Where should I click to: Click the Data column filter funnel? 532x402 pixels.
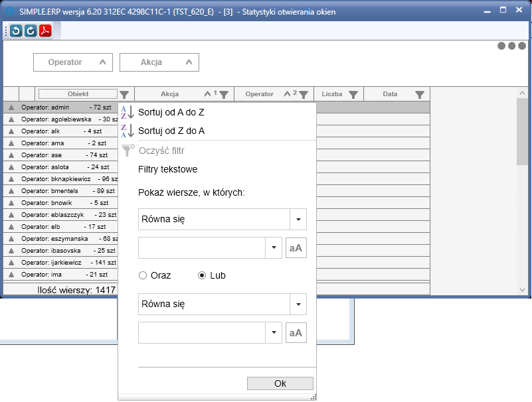[420, 95]
